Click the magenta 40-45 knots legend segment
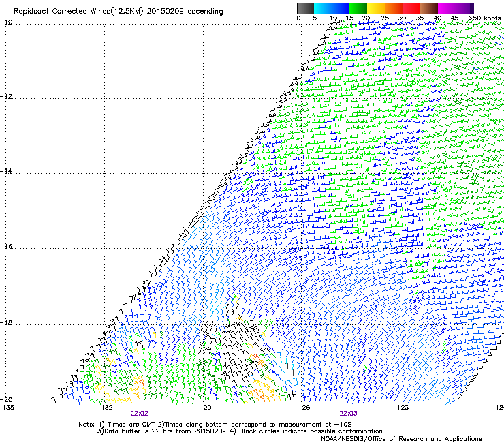Image resolution: width=504 pixels, height=443 pixels. pos(447,8)
